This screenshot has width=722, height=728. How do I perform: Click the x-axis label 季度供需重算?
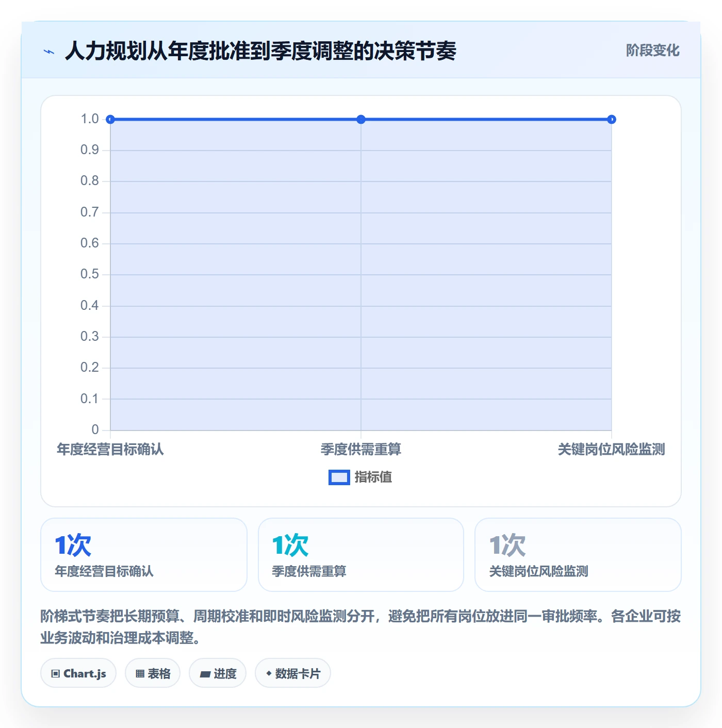coord(361,450)
